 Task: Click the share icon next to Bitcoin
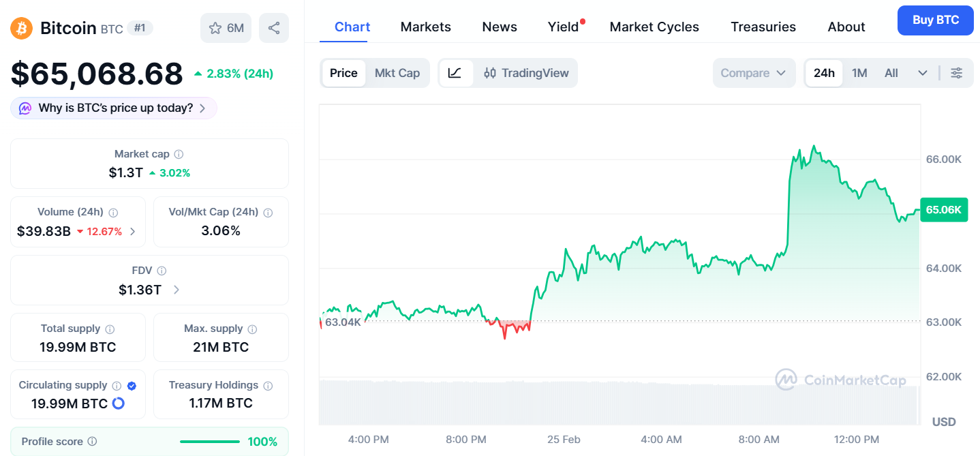274,28
